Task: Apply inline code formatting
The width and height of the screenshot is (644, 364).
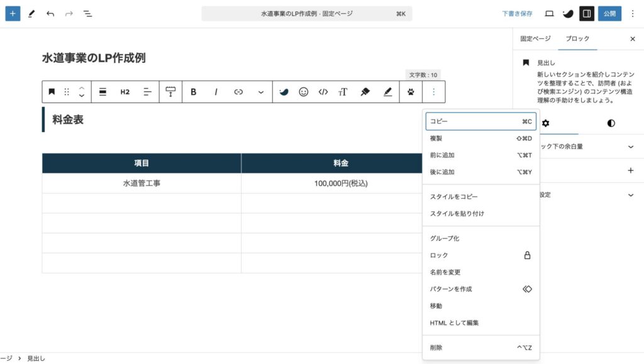Action: pos(323,92)
